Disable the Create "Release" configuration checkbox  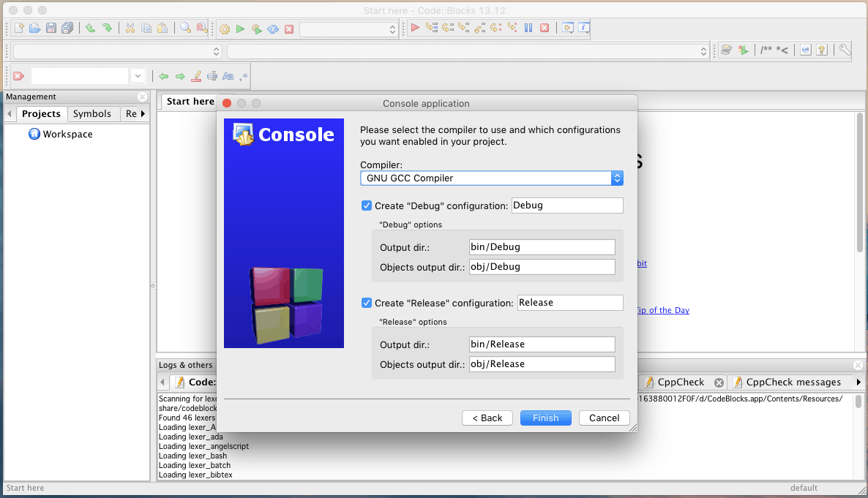[366, 302]
